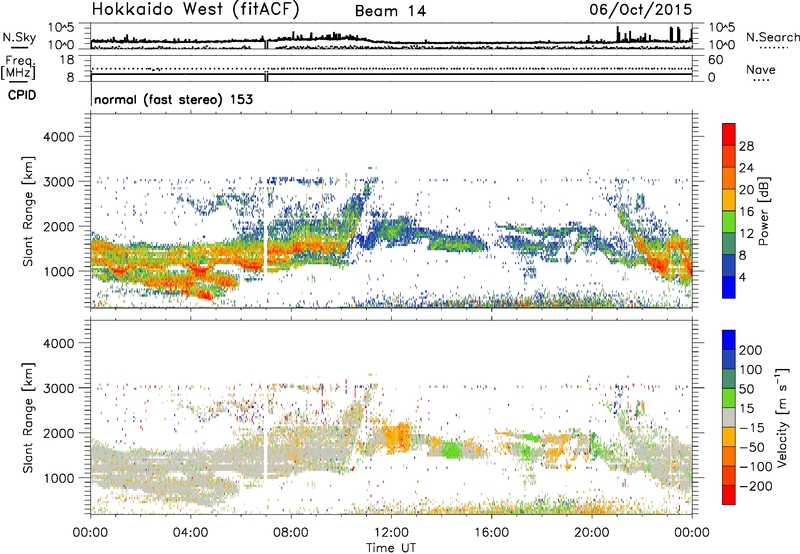Click the "28" label on the power colorbar
This screenshot has width=800, height=554.
click(x=746, y=146)
